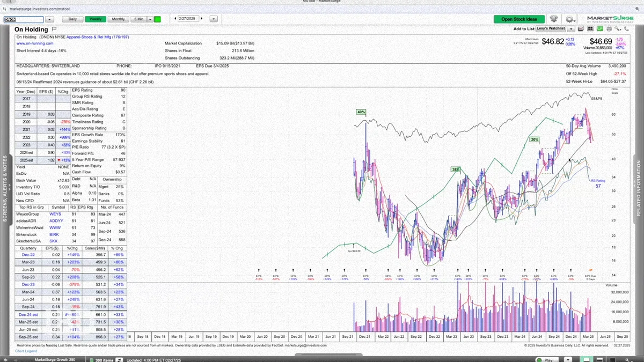Image resolution: width=644 pixels, height=362 pixels.
Task: Click the alerts bell icon
Action: point(554,19)
